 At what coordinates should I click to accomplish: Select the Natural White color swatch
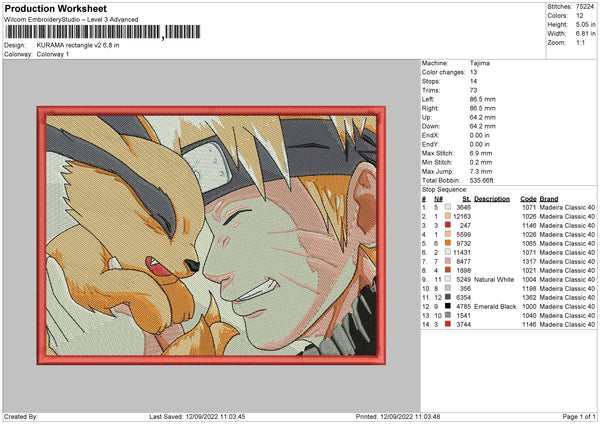(448, 279)
